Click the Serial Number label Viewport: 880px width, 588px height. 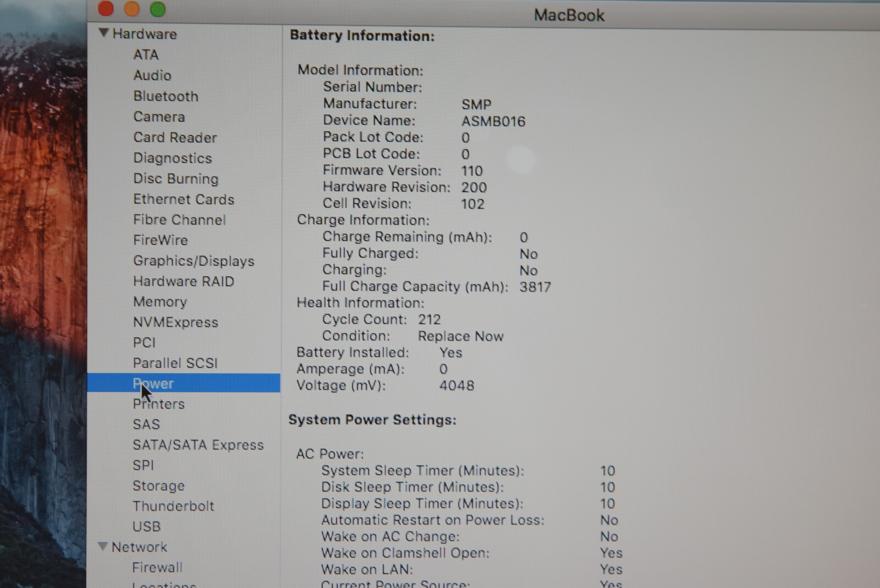372,87
